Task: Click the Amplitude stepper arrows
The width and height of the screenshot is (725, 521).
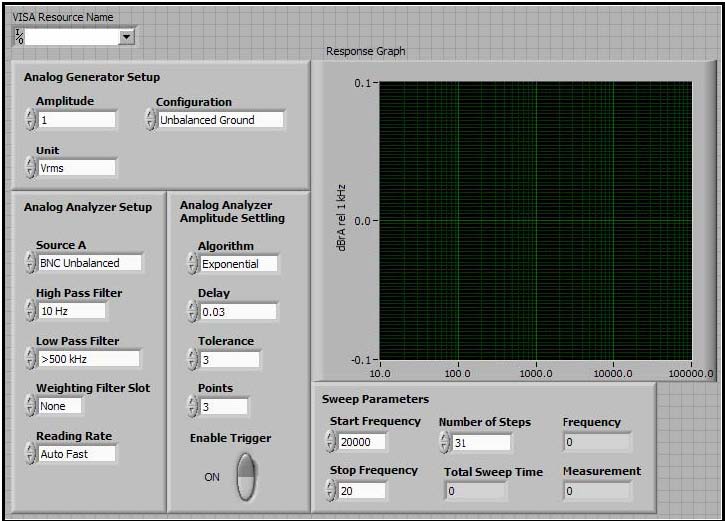Action: [30, 120]
